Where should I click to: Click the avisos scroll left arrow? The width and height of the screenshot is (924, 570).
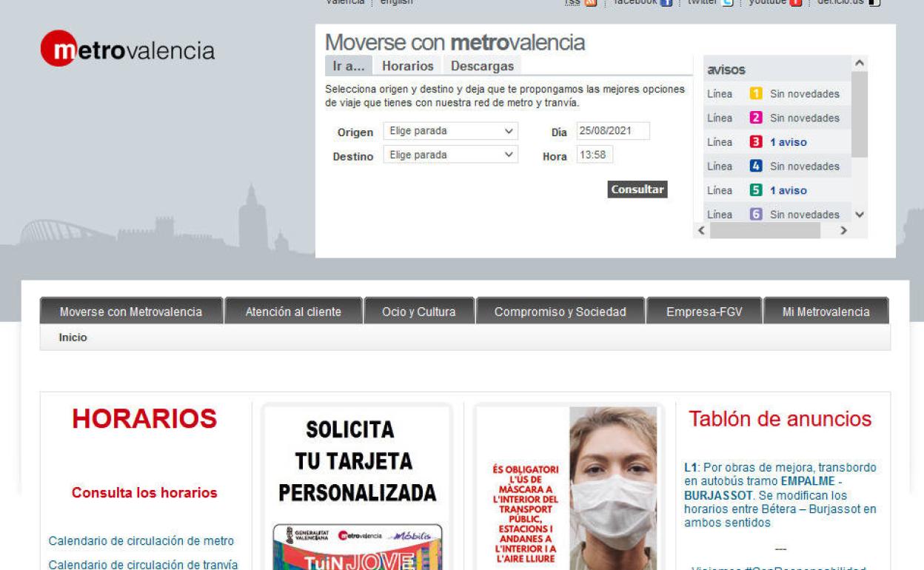tap(702, 230)
